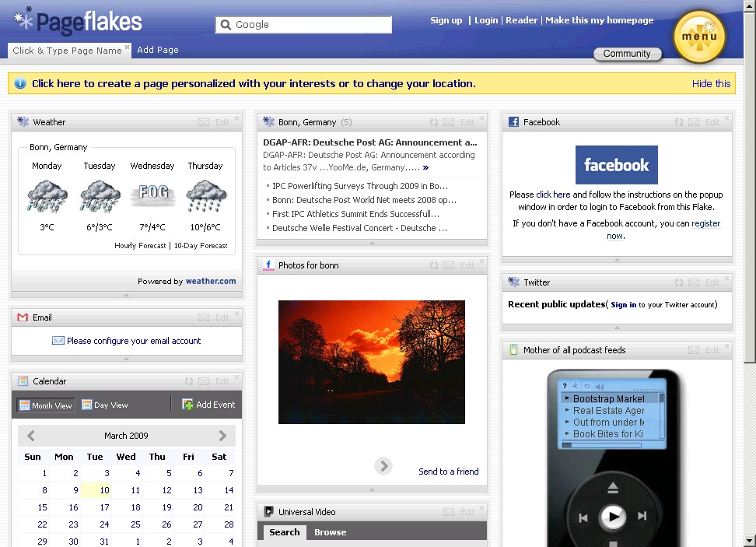Collapse the Facebook flake
Screen dimensions: 756x547
point(617,260)
